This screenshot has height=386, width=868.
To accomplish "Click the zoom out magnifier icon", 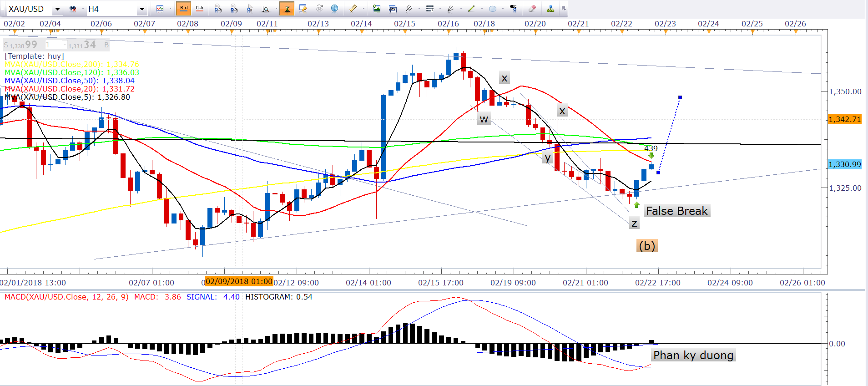I will [234, 9].
